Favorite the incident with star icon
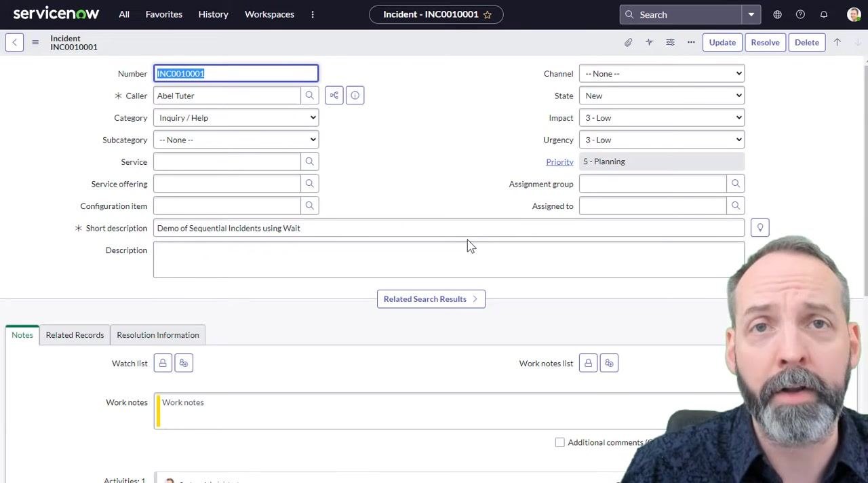The height and width of the screenshot is (483, 868). (487, 14)
